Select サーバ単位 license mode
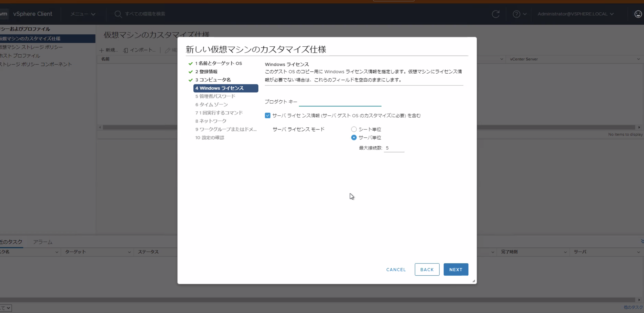Screen dimensions: 644x313 pos(353,138)
